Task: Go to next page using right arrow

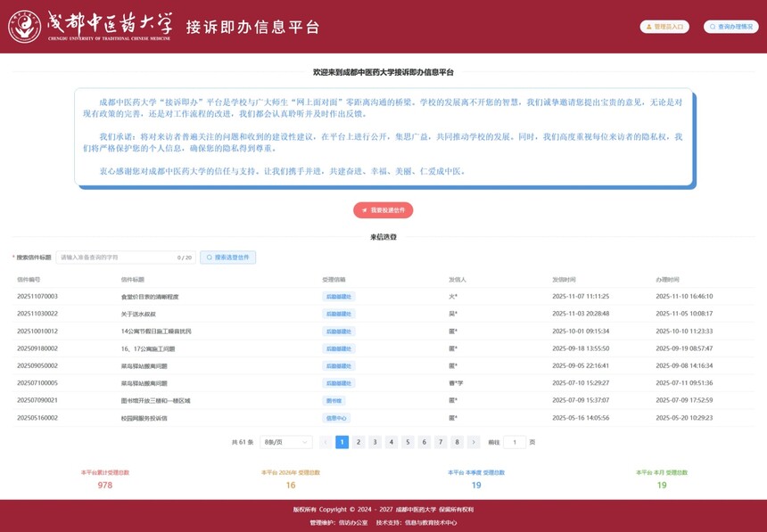Action: [473, 442]
